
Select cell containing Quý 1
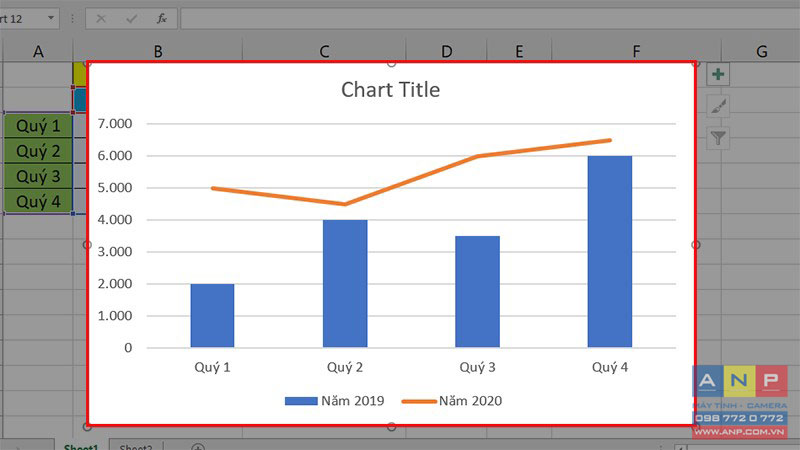(38, 126)
